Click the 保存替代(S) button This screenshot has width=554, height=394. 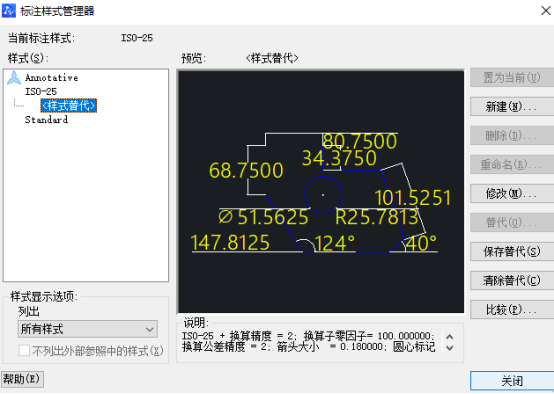(x=512, y=252)
